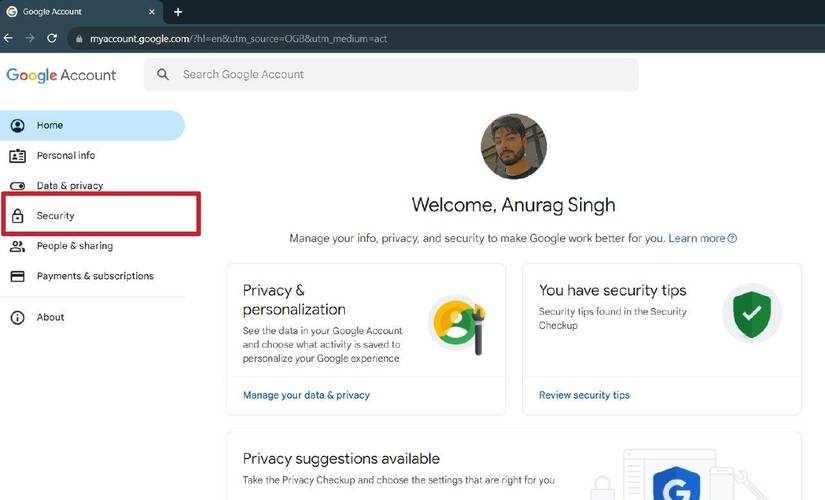825x500 pixels.
Task: Open a new browser tab
Action: (x=178, y=12)
